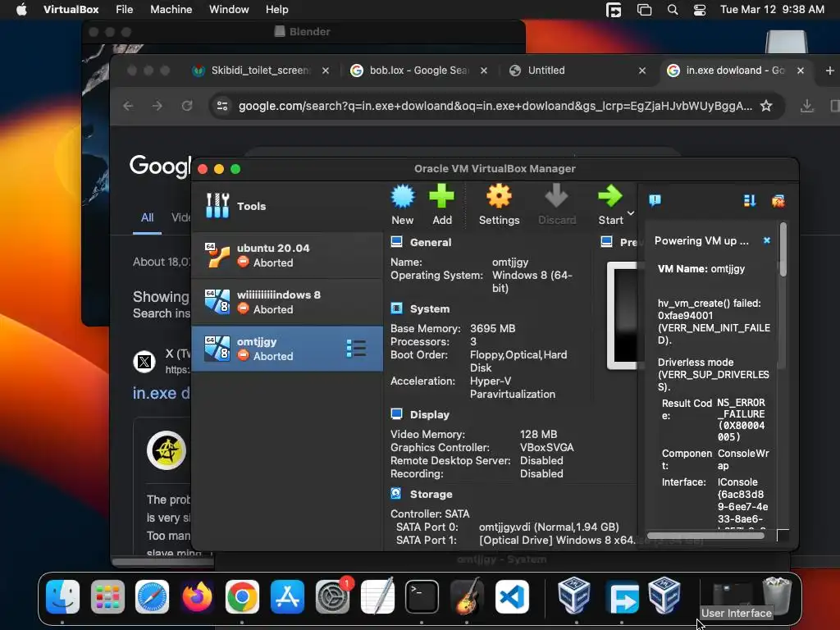Image resolution: width=840 pixels, height=630 pixels.
Task: Click the browser reload button
Action: [x=186, y=106]
